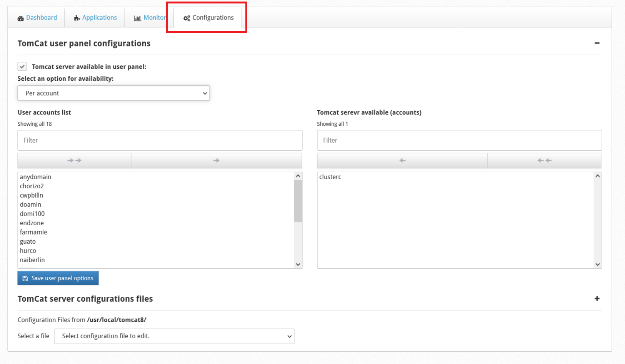Open the Dashboard tab
This screenshot has height=364, width=625.
pos(37,18)
